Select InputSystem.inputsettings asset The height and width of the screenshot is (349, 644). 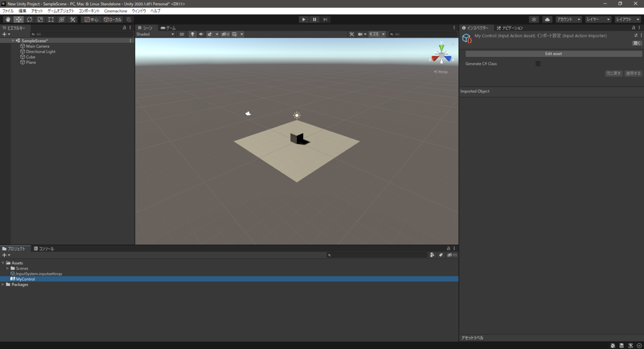[x=39, y=274]
